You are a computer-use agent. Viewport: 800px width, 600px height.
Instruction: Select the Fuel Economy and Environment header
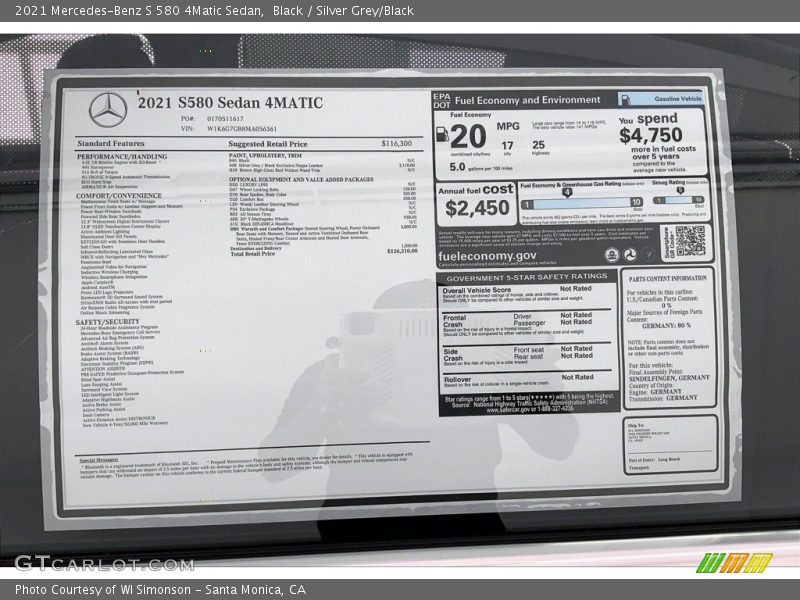coord(527,100)
